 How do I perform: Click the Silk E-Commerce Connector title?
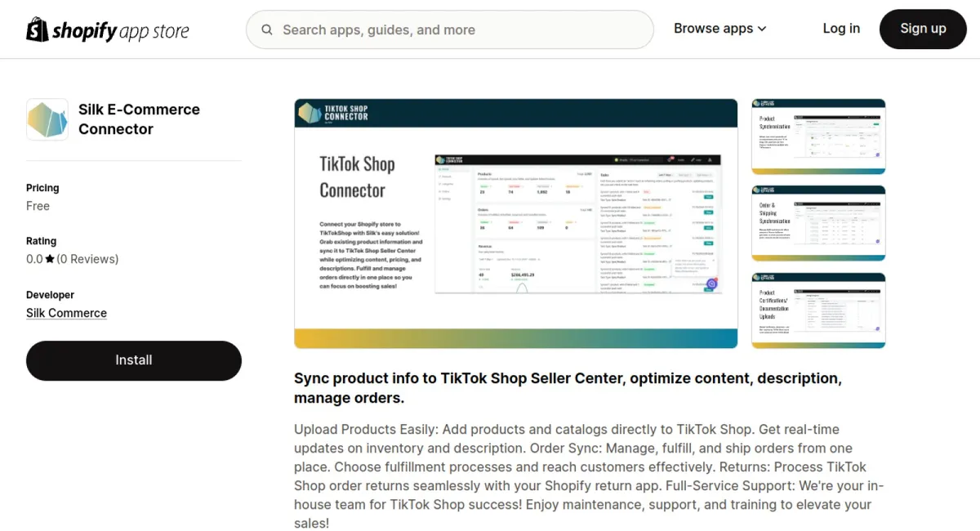click(139, 119)
